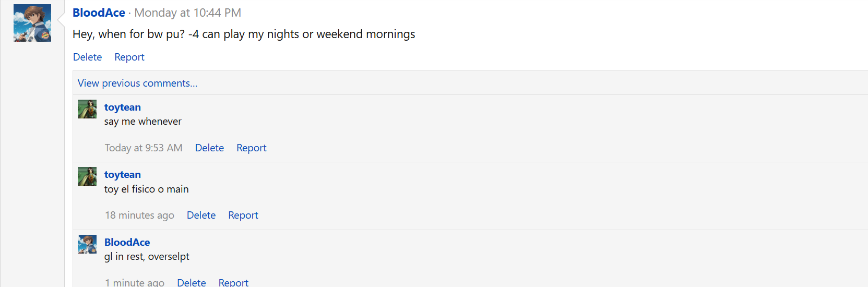Screen dimensions: 868x287
Task: Delete the 'say me whenever' comment
Action: 209,148
